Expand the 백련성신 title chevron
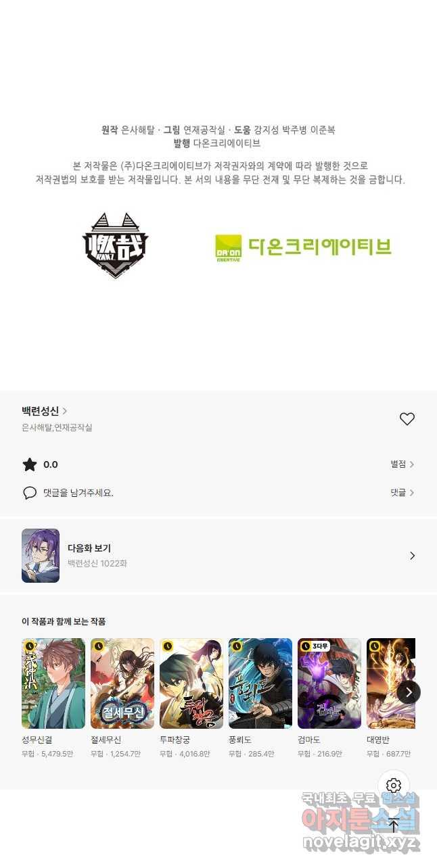This screenshot has height=868, width=437. click(64, 410)
